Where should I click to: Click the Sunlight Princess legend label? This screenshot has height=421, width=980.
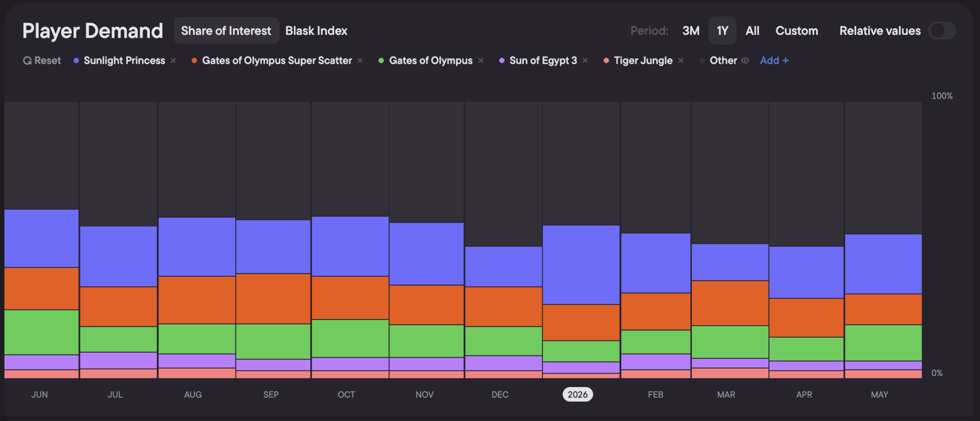tap(124, 60)
